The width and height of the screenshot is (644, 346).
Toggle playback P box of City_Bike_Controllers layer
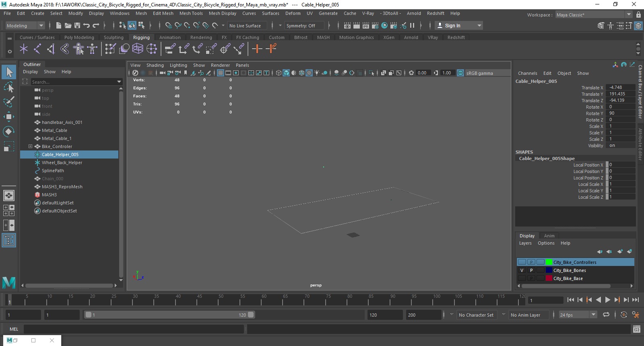click(x=531, y=262)
